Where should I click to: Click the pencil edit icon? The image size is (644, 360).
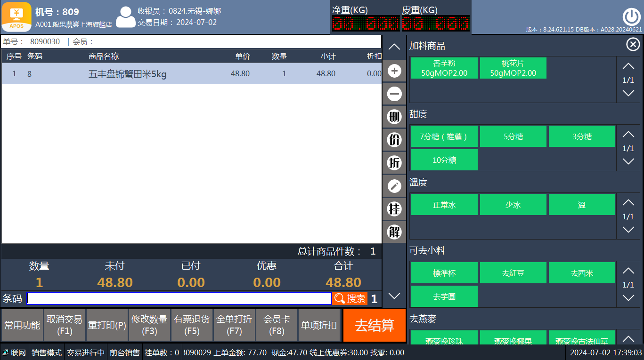pyautogui.click(x=394, y=186)
